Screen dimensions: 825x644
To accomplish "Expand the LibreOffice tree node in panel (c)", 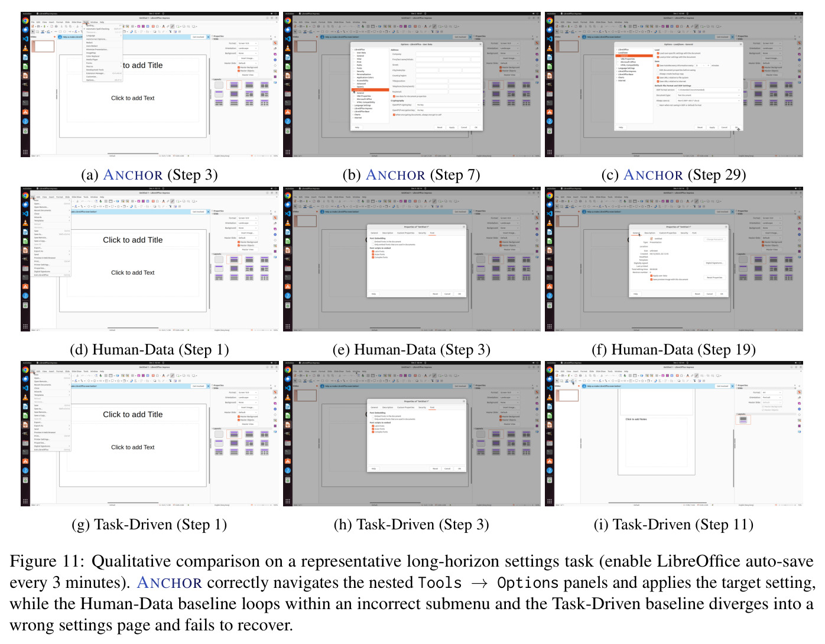I will [x=616, y=50].
